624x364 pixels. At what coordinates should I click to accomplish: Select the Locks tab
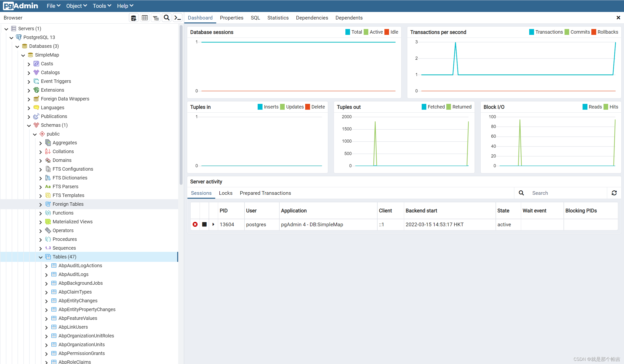225,193
